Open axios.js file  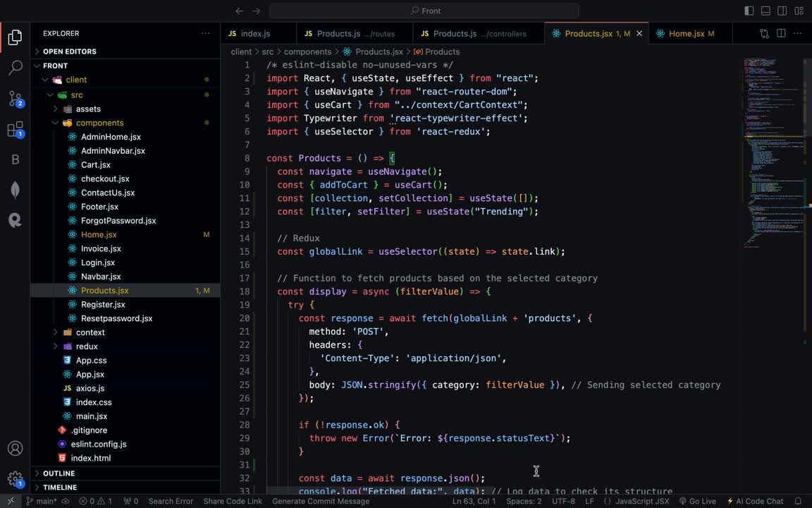pos(125,388)
